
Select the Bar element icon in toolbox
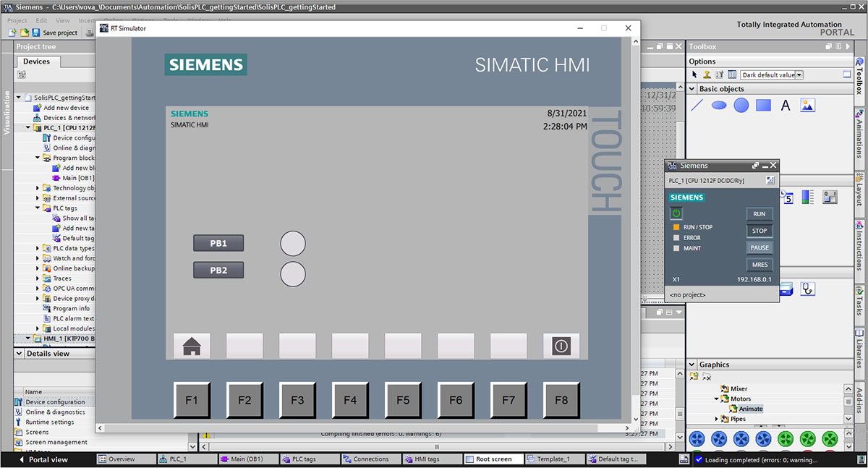808,197
